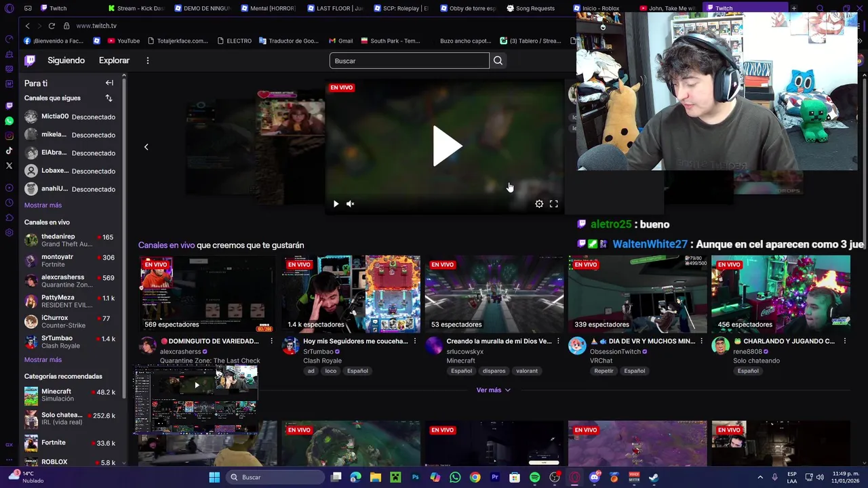Screen dimensions: 868x488
Task: Open the Explorar tab
Action: pos(114,60)
